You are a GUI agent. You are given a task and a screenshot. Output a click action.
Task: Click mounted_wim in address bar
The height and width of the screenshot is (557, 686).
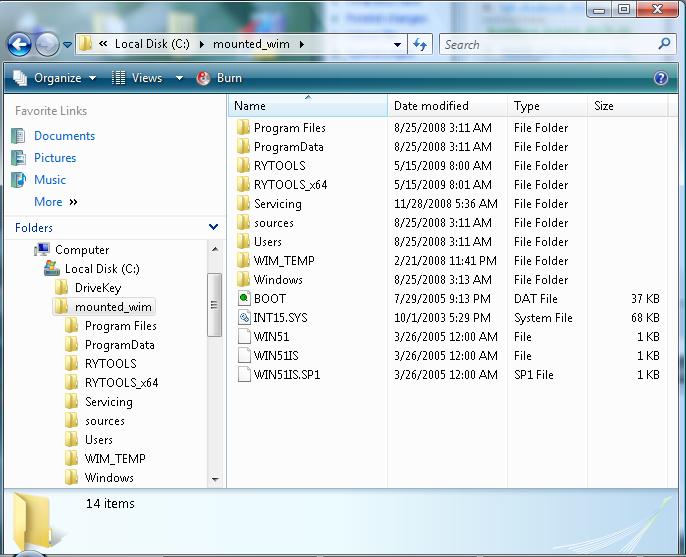pyautogui.click(x=251, y=44)
